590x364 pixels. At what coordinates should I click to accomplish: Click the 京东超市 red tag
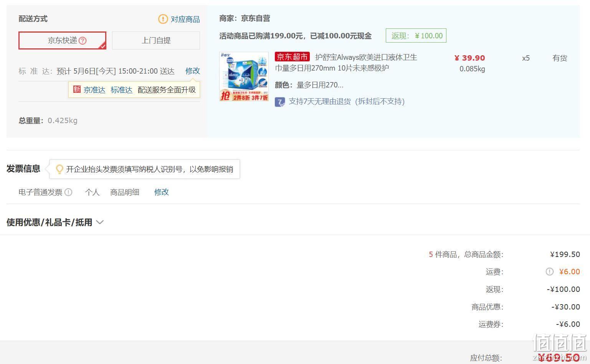pos(292,57)
